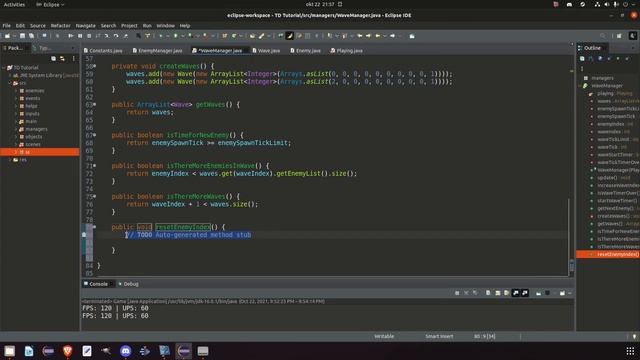640x360 pixels.
Task: Expand the enemies package in tree
Action: tap(16, 91)
